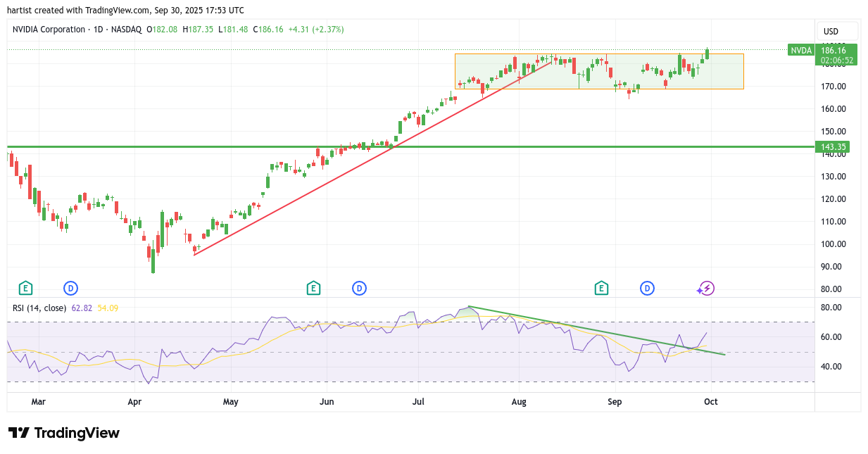Select the orange consolidation rectangle's top border
The width and height of the screenshot is (868, 454).
pyautogui.click(x=598, y=54)
